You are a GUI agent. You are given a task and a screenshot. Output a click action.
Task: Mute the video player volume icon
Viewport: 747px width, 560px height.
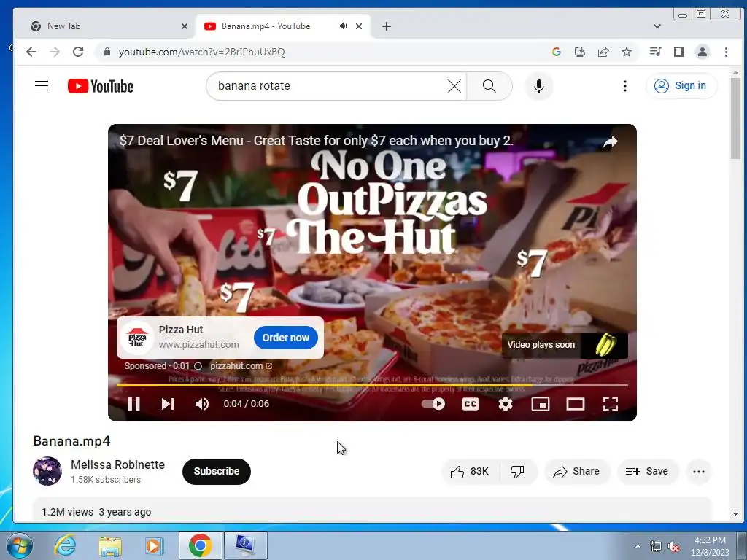pyautogui.click(x=201, y=404)
